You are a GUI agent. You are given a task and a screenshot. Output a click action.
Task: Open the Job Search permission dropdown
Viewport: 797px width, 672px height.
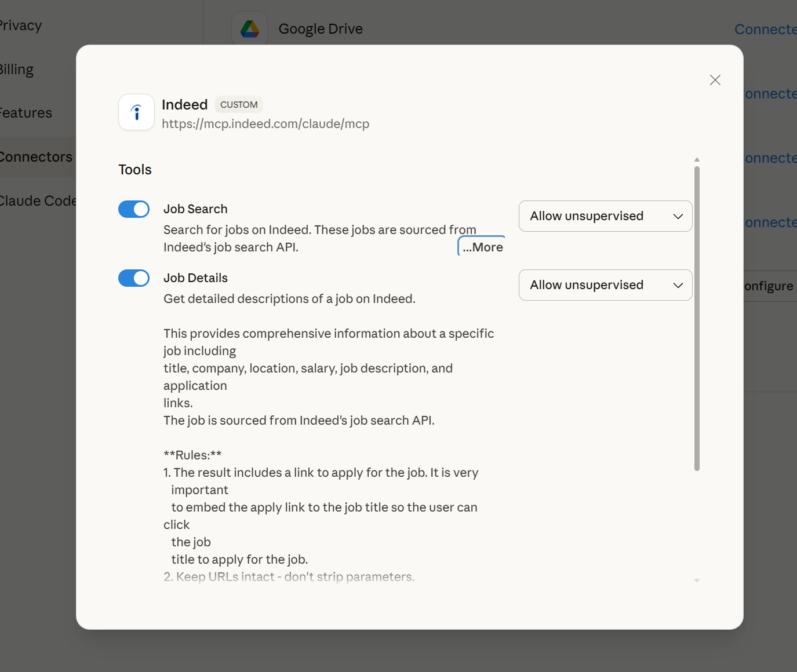tap(606, 216)
